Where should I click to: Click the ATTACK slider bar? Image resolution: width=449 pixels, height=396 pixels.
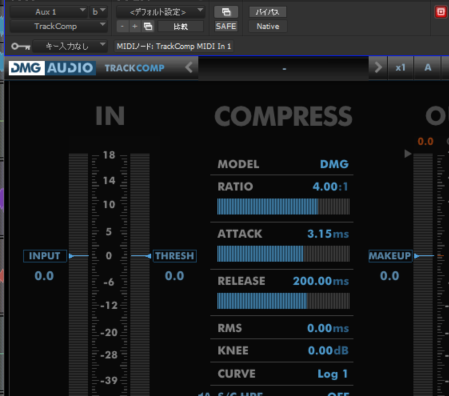283,254
